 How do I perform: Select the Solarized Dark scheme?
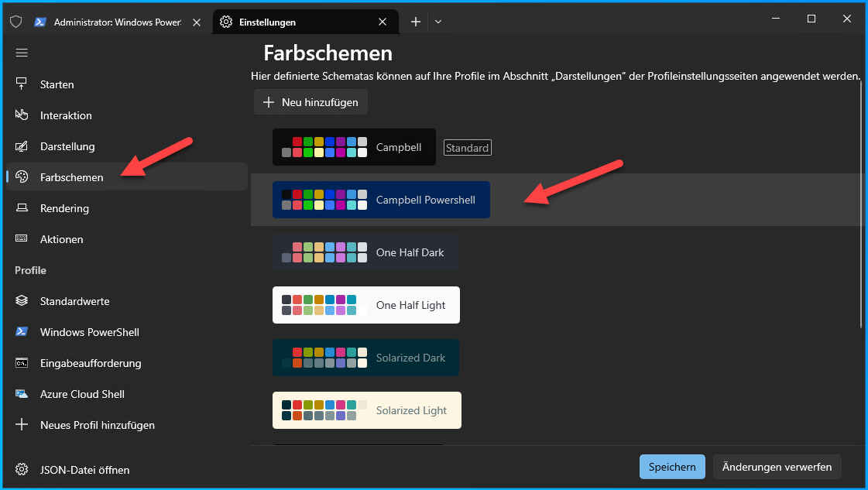pyautogui.click(x=365, y=358)
